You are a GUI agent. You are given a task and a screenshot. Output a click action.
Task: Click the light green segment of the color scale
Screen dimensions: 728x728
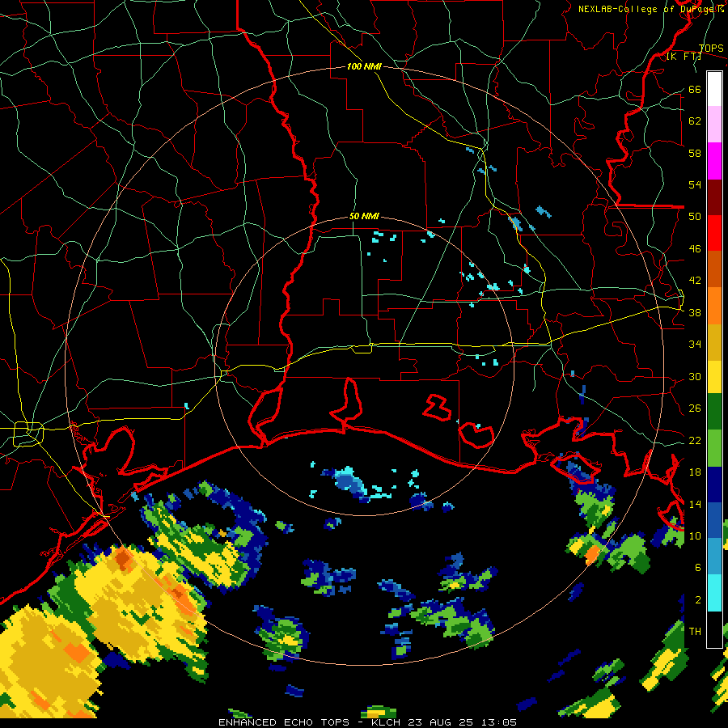[714, 448]
